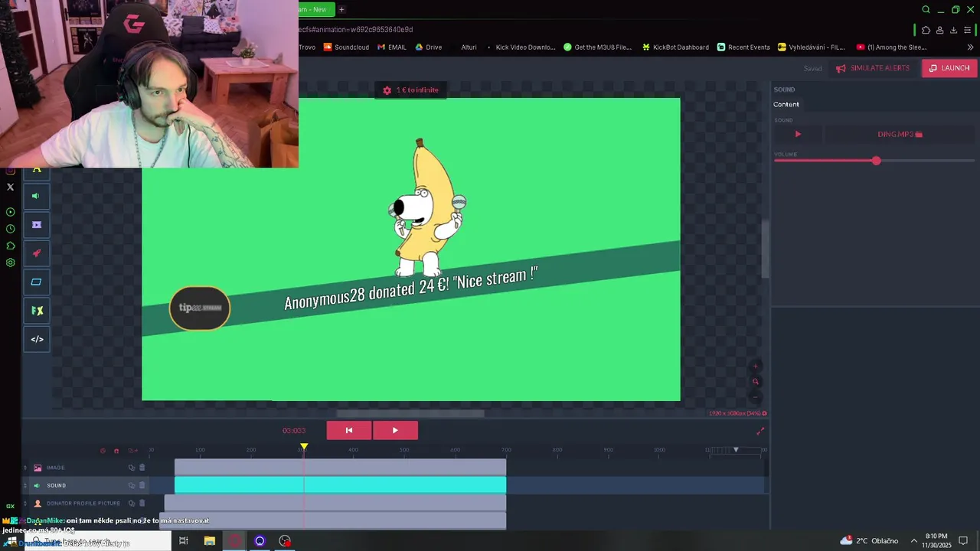980x551 pixels.
Task: Click the browser search magnifier icon
Action: [926, 10]
